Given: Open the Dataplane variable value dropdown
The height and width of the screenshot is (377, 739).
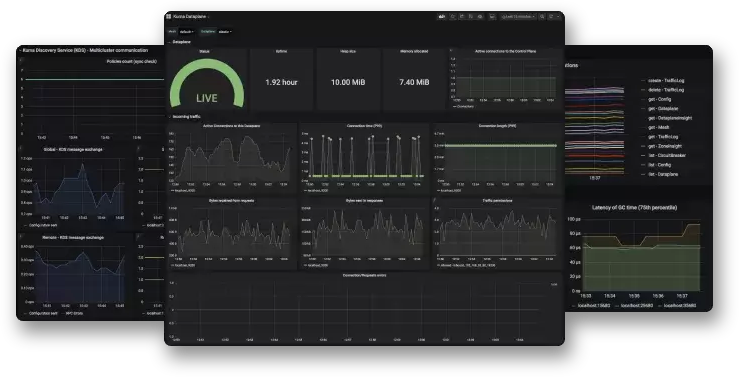Looking at the screenshot, I should pyautogui.click(x=224, y=32).
